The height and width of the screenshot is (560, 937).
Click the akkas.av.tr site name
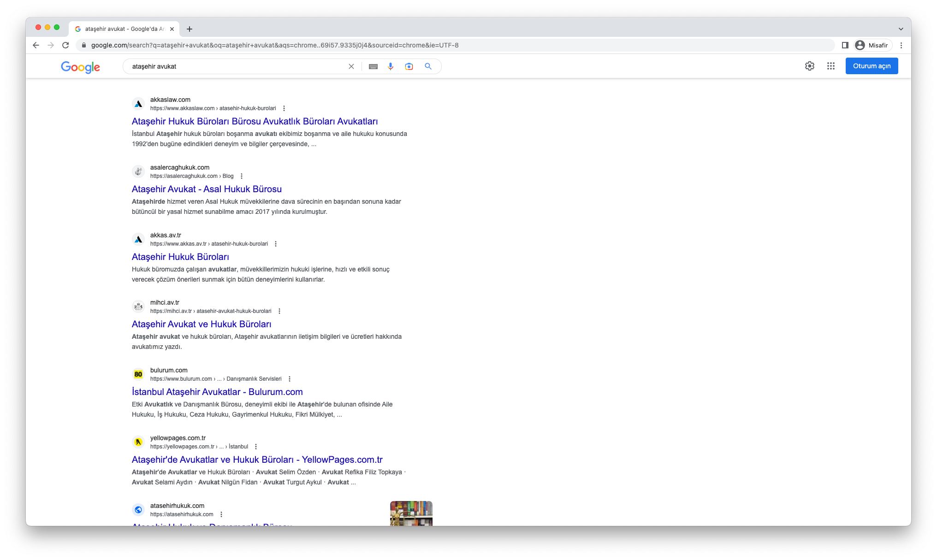tap(166, 235)
